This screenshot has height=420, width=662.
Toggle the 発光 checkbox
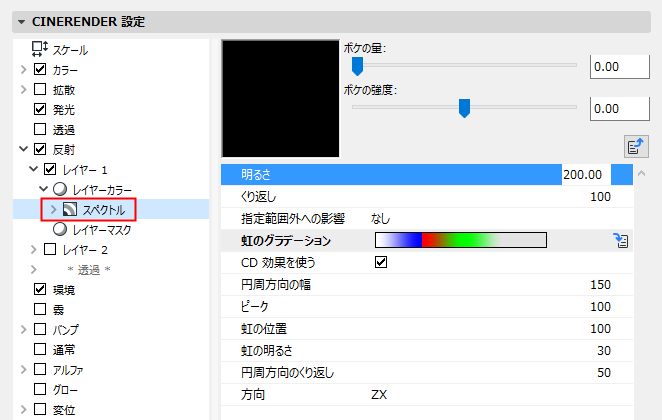[40, 109]
